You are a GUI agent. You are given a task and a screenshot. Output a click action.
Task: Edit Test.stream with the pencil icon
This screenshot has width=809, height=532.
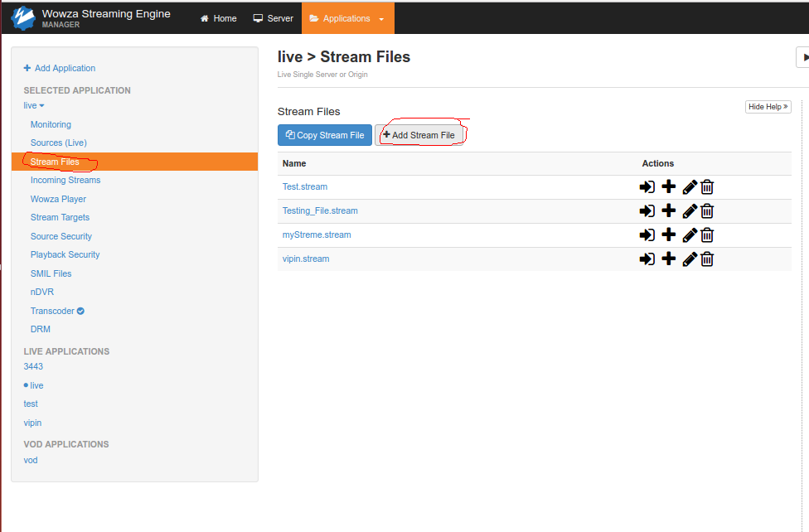pyautogui.click(x=690, y=186)
